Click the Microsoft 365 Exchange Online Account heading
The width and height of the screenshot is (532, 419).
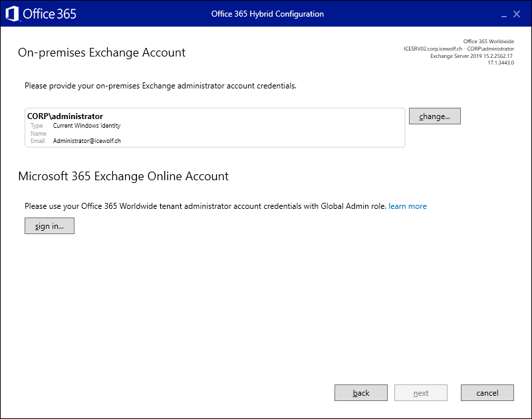[123, 176]
